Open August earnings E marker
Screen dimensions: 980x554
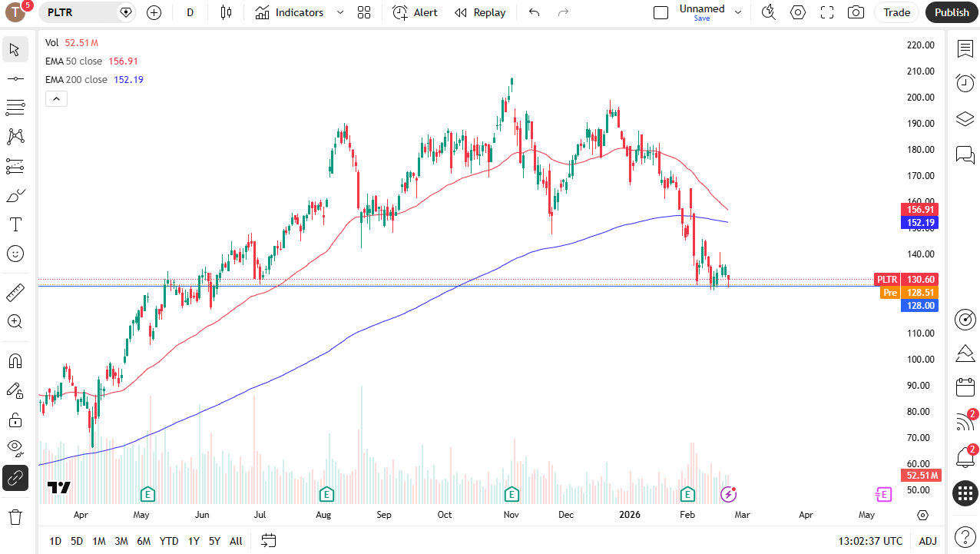coord(326,493)
